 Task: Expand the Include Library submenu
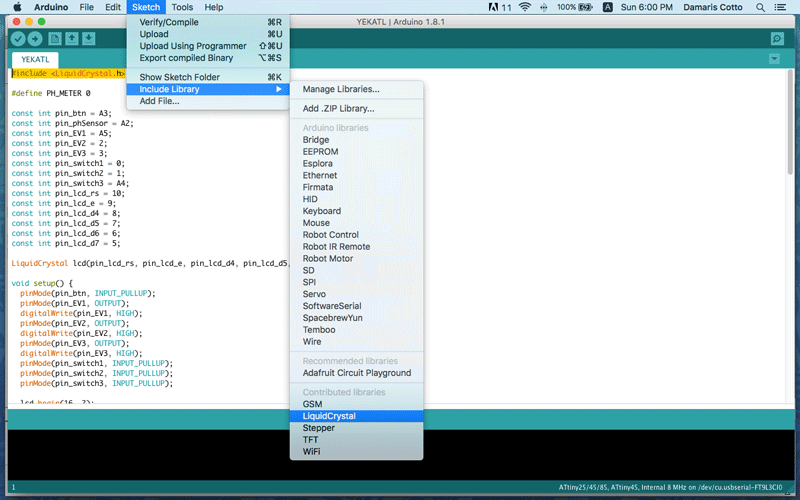click(208, 89)
